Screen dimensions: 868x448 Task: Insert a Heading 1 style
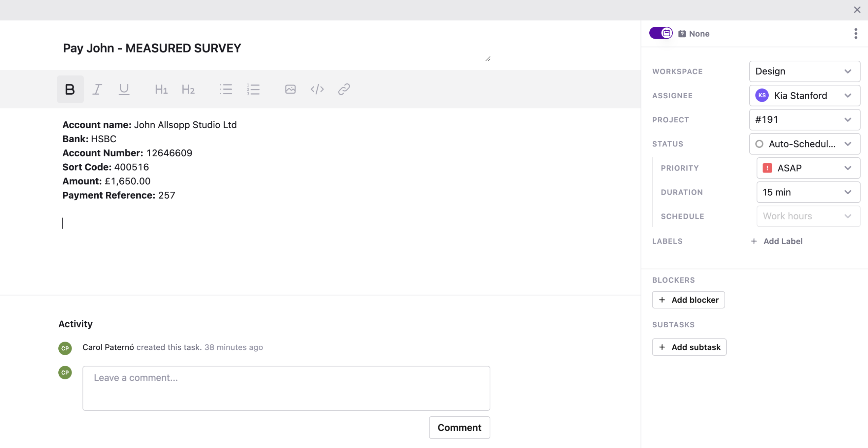[x=161, y=89]
